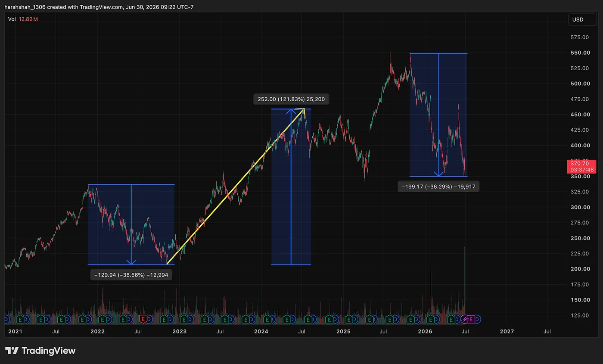Click the 500.00 price scale label
Screen dimensions: 603x364
click(x=579, y=84)
